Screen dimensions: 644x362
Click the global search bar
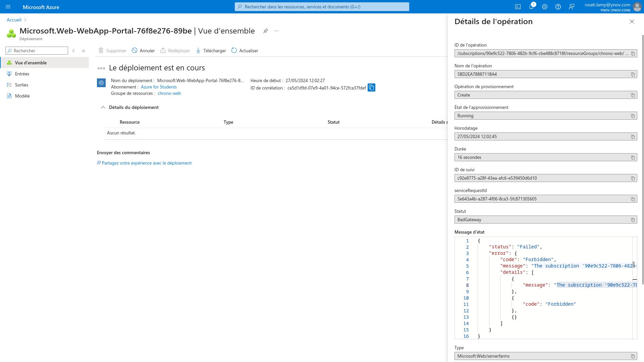coord(322,7)
